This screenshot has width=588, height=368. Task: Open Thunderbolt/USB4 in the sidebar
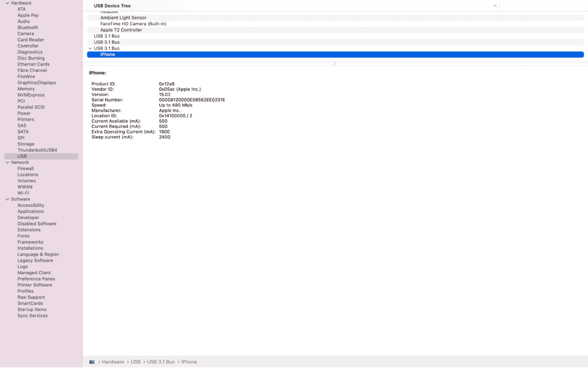pos(37,150)
